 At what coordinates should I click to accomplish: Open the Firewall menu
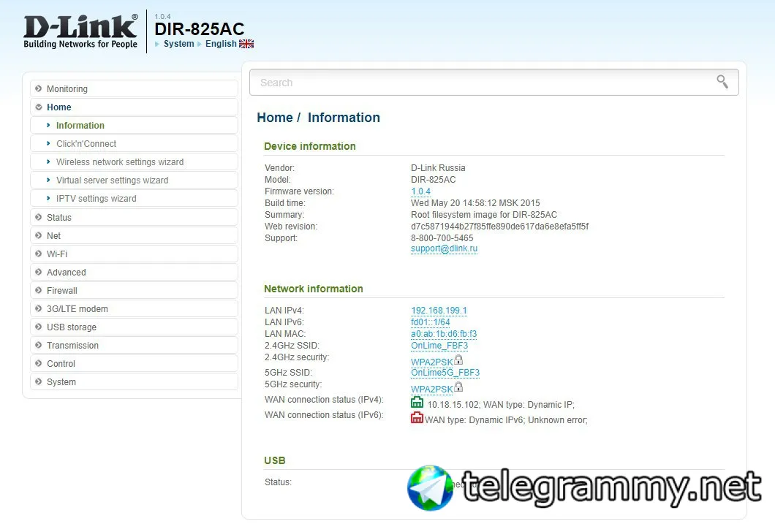pyautogui.click(x=134, y=290)
